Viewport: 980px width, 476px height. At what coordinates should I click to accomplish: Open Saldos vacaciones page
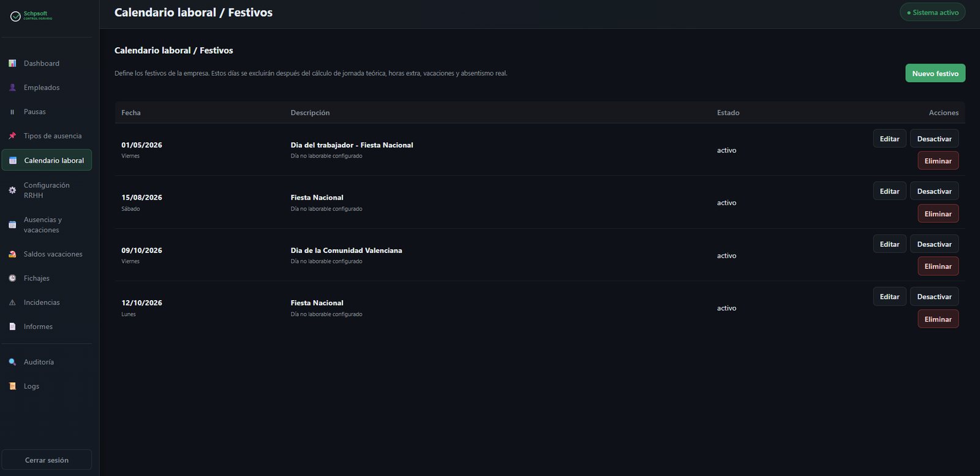pyautogui.click(x=47, y=254)
